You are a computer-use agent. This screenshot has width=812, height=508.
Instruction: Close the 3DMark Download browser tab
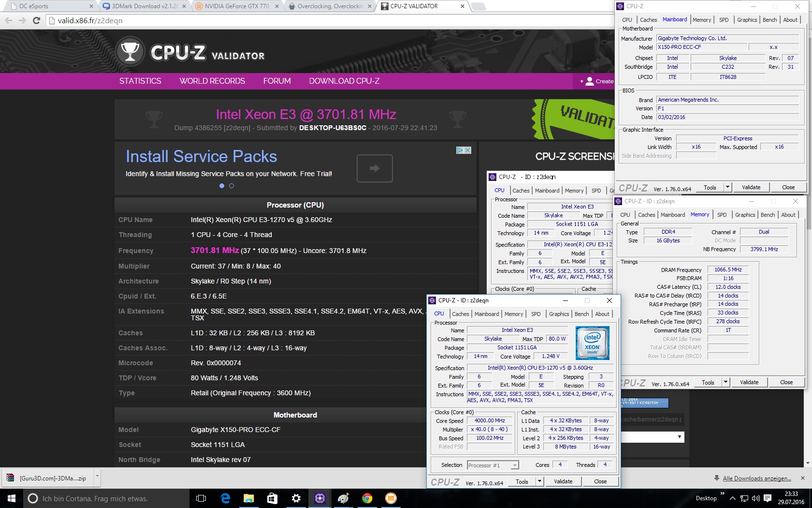[184, 6]
